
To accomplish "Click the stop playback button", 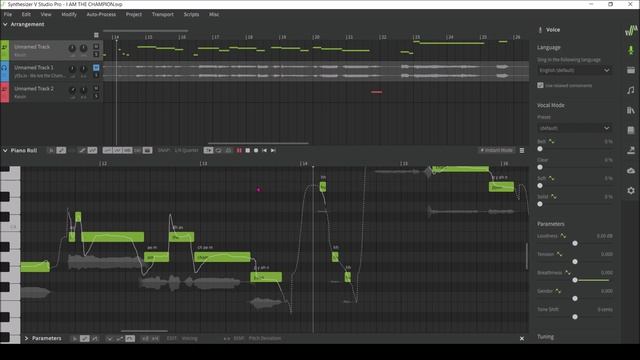I will coord(247,151).
